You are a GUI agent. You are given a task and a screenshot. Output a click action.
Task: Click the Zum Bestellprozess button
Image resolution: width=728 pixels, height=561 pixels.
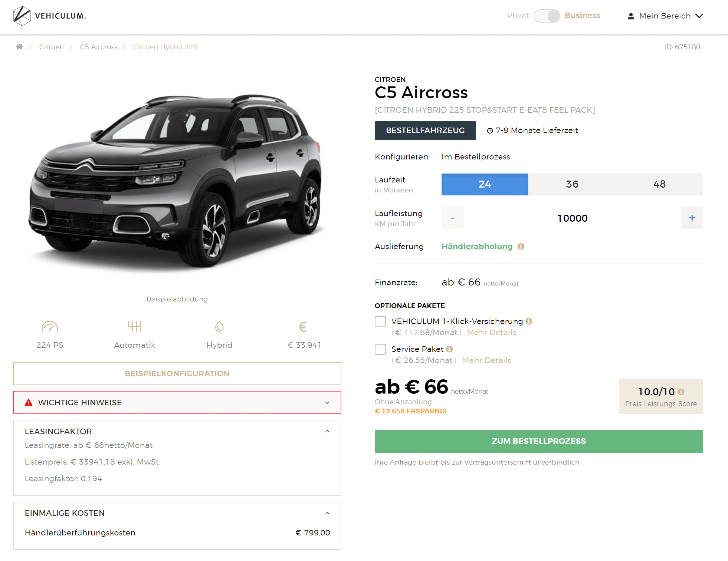pyautogui.click(x=539, y=441)
